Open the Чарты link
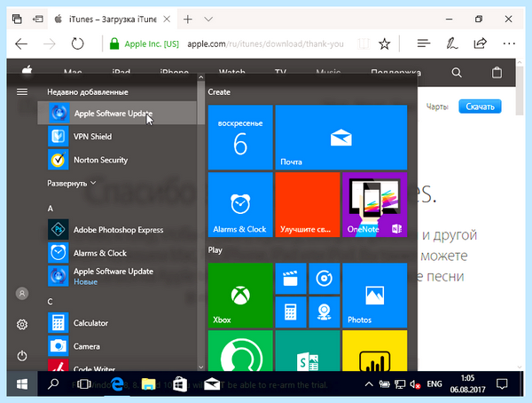This screenshot has width=532, height=403. [x=437, y=107]
